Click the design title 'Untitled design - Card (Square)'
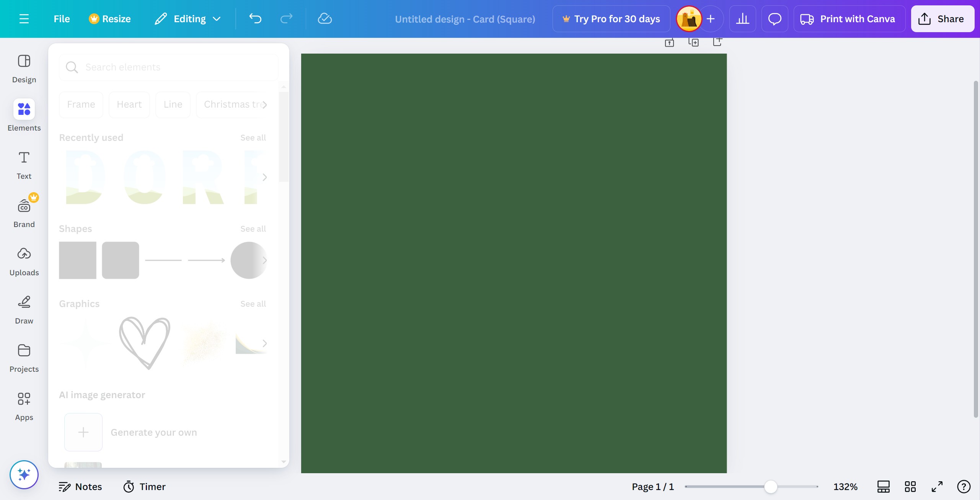The width and height of the screenshot is (980, 500). click(465, 19)
